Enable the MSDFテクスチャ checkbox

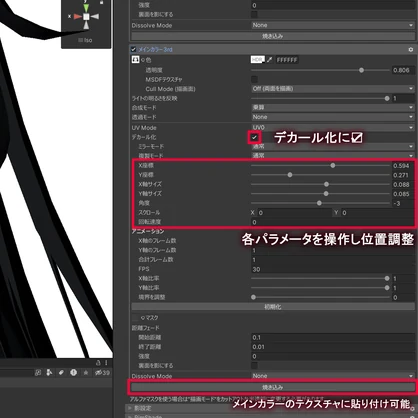[x=254, y=79]
